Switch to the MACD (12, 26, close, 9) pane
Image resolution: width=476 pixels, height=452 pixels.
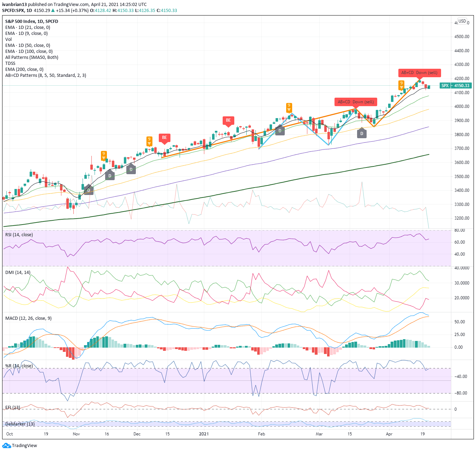click(28, 318)
